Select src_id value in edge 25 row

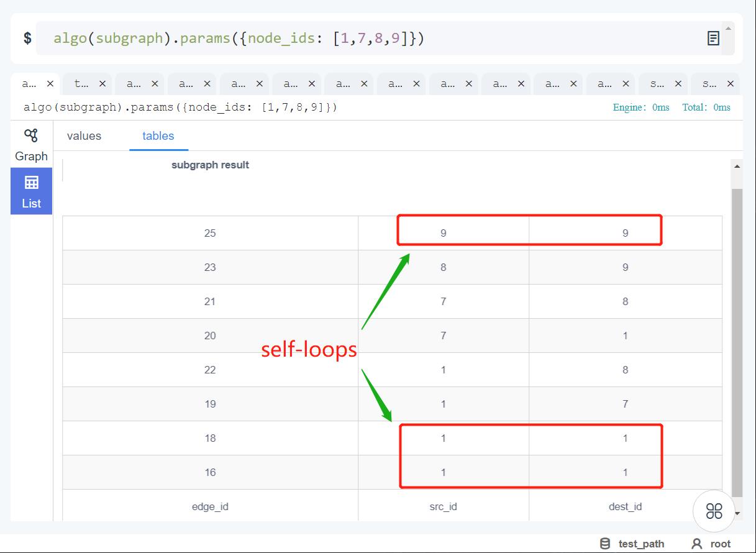443,233
